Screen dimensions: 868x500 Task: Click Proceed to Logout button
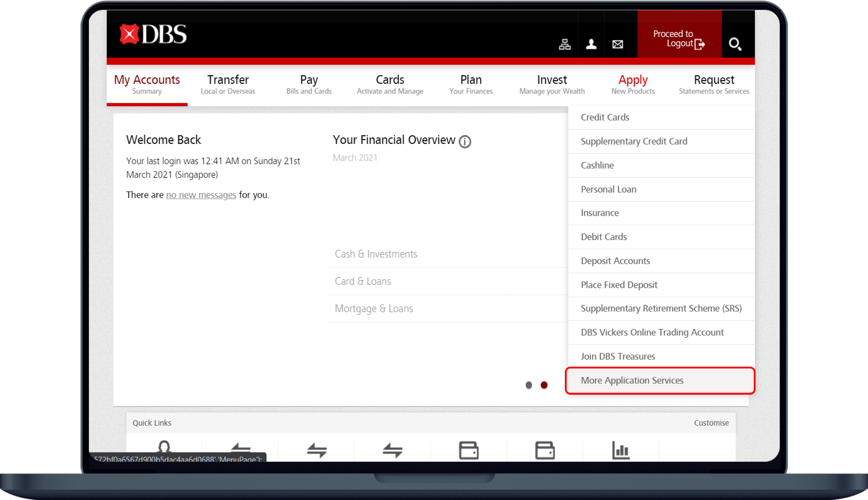coord(679,39)
